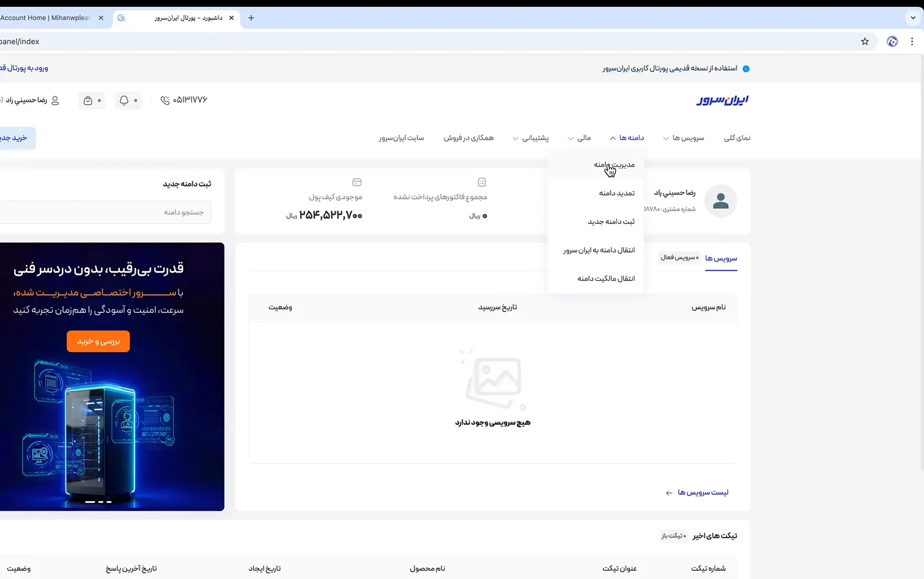Click the ایران سرور logo
This screenshot has height=579, width=924.
coord(722,100)
